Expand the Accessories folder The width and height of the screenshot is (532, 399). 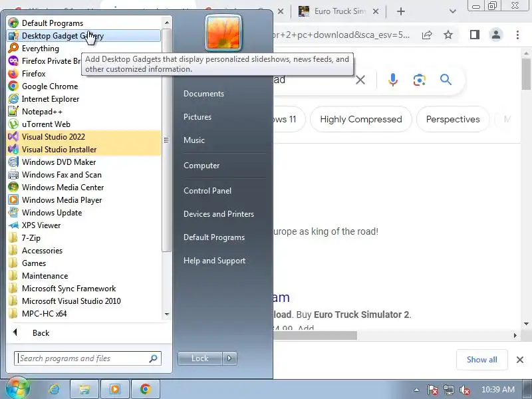click(x=84, y=251)
